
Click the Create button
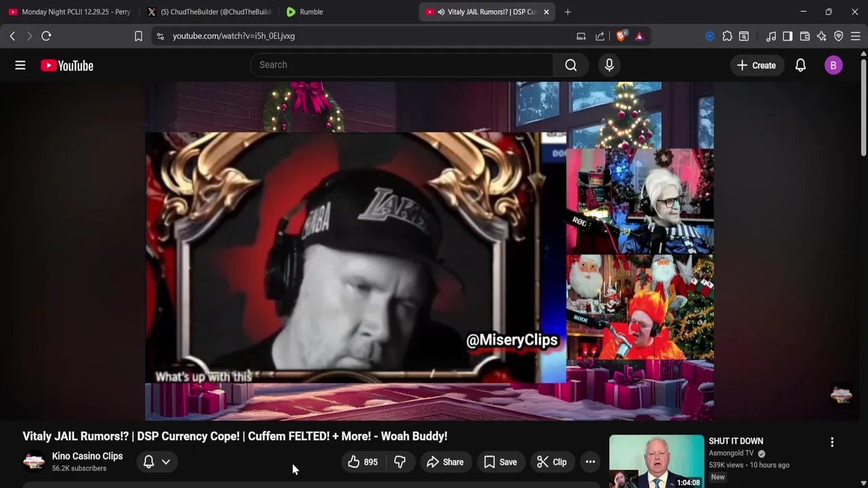tap(756, 65)
